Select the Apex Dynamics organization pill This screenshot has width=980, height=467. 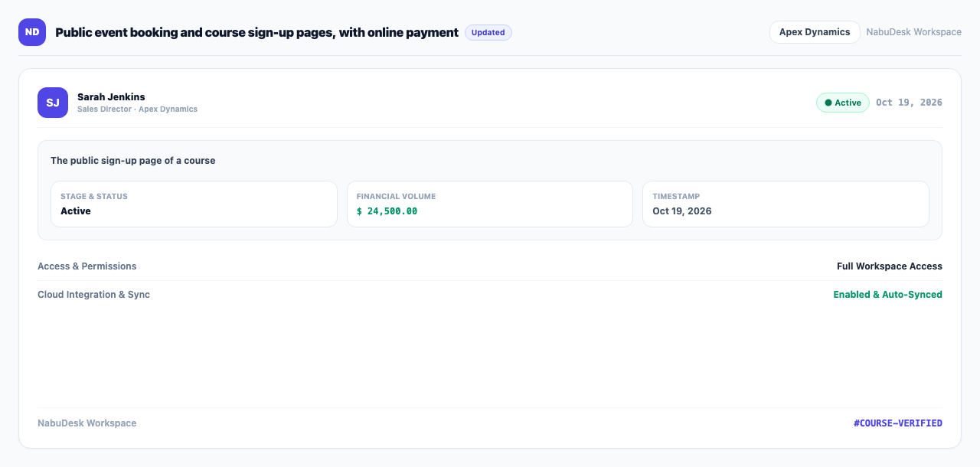(815, 32)
